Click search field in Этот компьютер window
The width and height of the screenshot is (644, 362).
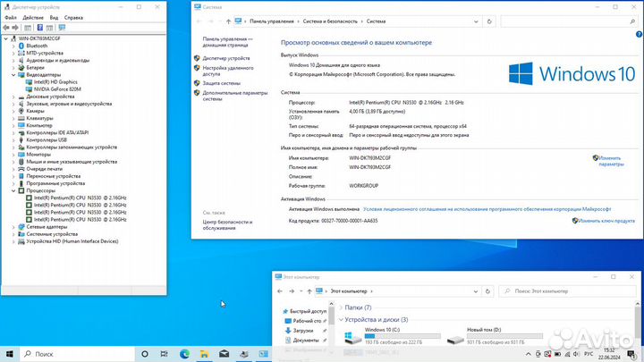(x=568, y=291)
